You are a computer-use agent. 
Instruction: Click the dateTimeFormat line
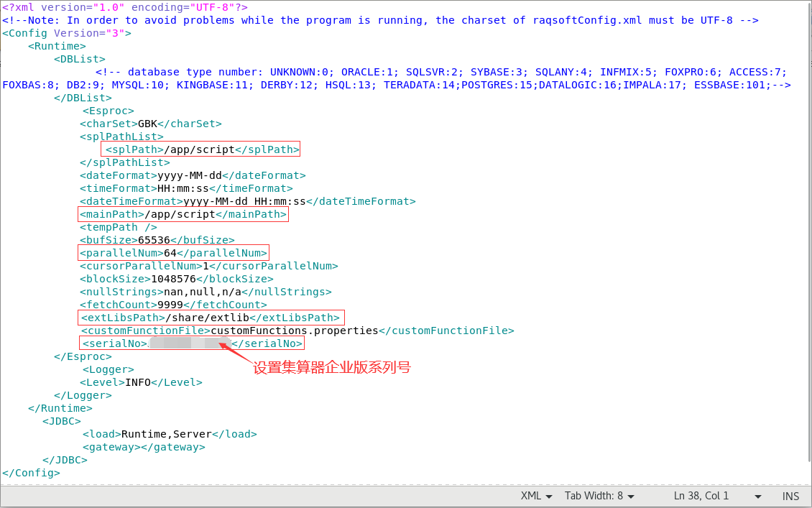click(247, 201)
